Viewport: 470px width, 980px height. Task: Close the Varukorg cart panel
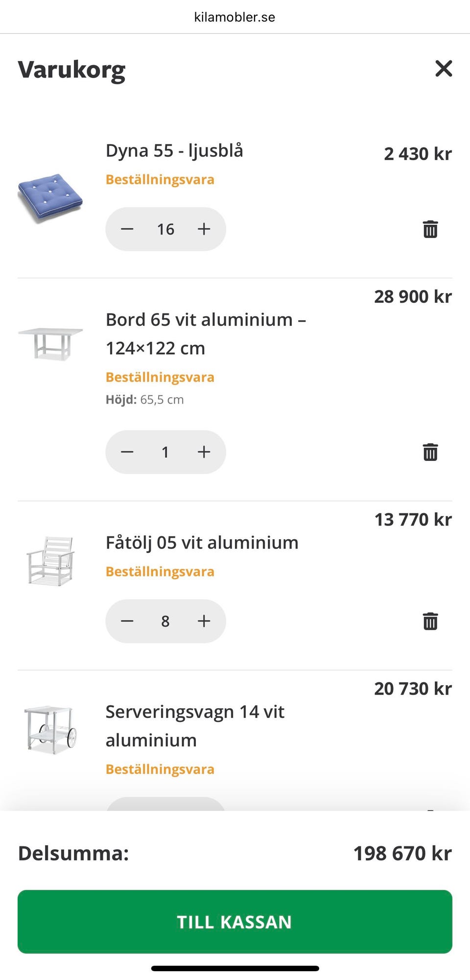[x=444, y=69]
